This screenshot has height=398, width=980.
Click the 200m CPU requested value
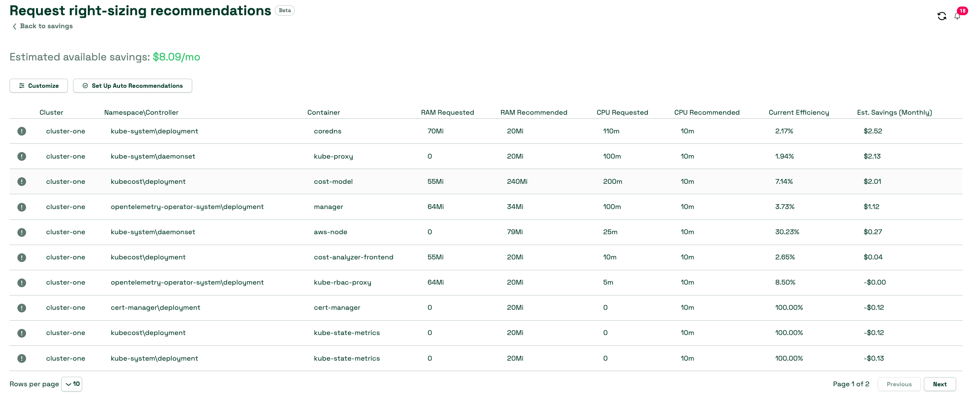pyautogui.click(x=612, y=182)
